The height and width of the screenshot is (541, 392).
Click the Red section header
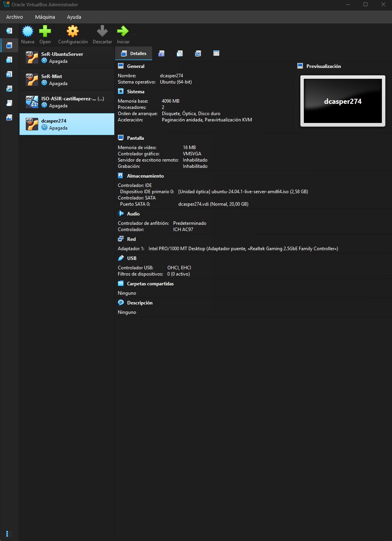[x=131, y=239]
